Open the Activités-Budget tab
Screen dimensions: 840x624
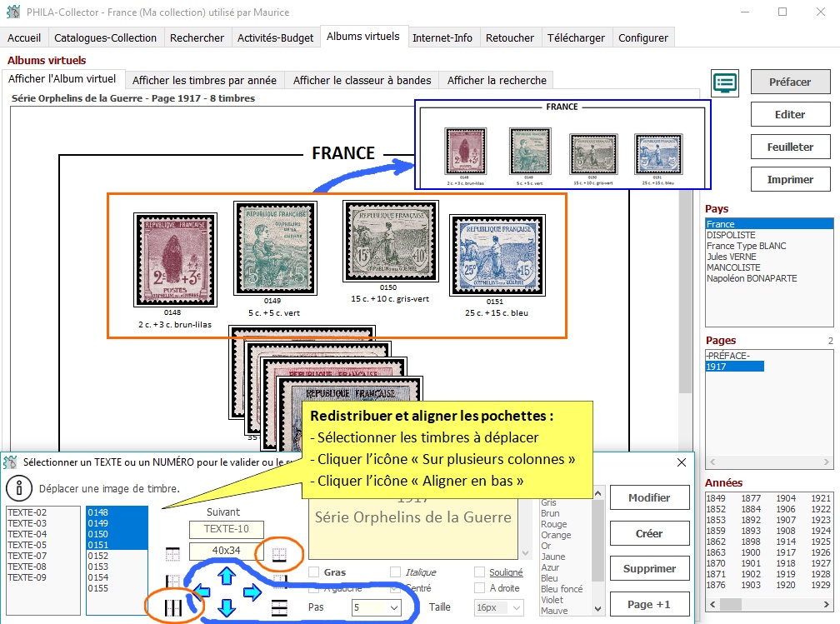coord(275,38)
